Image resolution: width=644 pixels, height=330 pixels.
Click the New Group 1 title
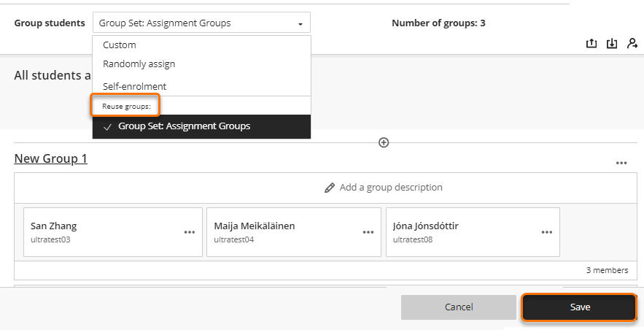(x=51, y=158)
